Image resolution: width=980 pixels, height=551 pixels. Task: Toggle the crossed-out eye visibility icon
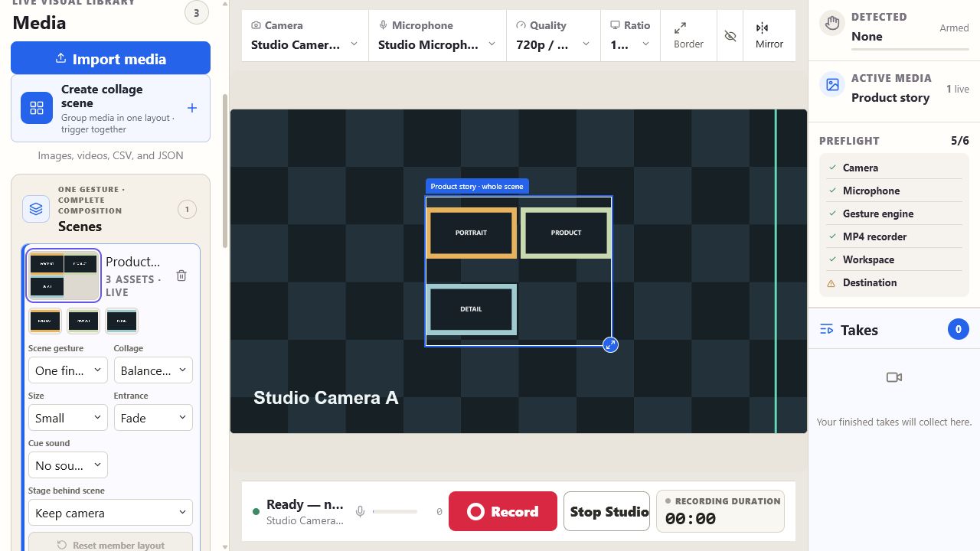click(x=730, y=36)
